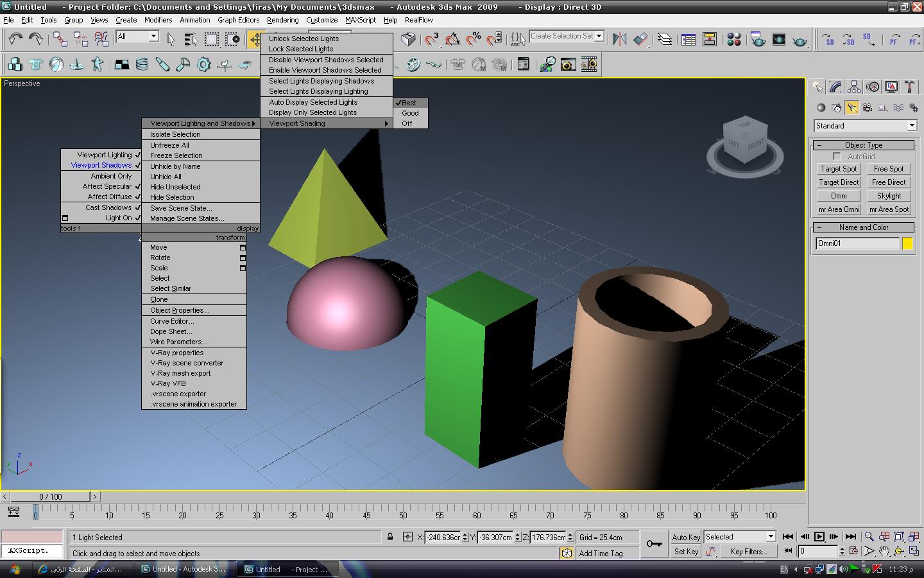Image resolution: width=924 pixels, height=578 pixels.
Task: Open the Layer Manager icon
Action: (665, 39)
